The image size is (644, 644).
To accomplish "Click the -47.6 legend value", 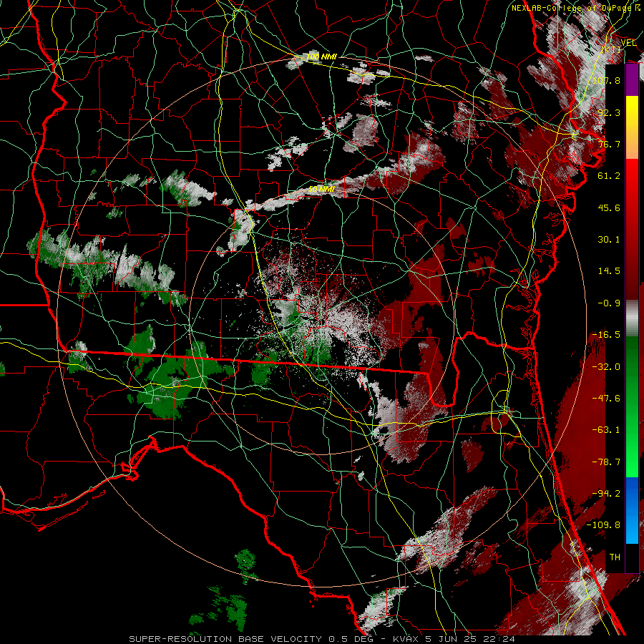I will pos(606,399).
